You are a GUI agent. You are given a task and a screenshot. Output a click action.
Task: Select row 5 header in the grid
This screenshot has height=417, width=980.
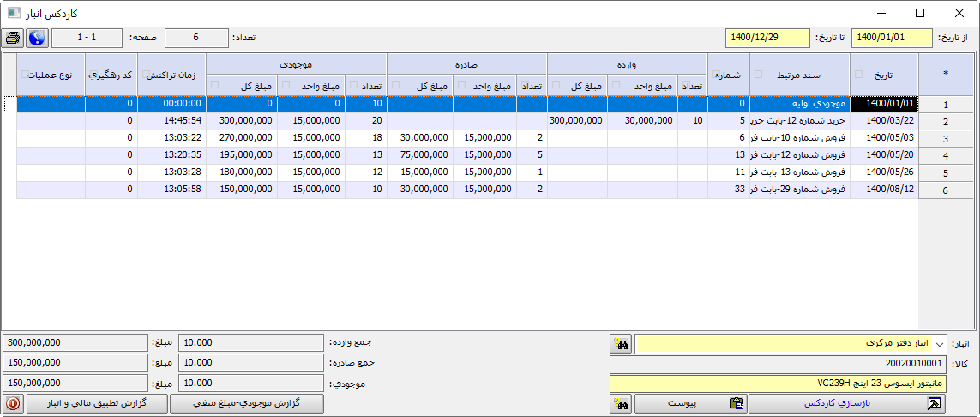click(945, 173)
